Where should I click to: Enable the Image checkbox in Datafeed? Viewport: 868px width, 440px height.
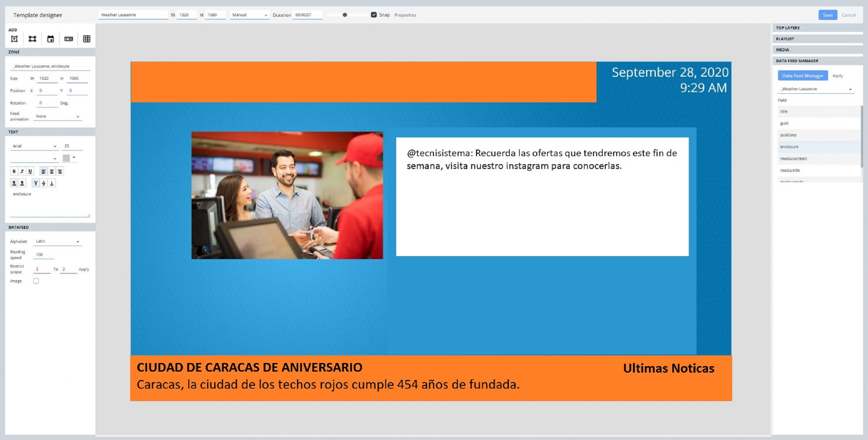coord(36,281)
